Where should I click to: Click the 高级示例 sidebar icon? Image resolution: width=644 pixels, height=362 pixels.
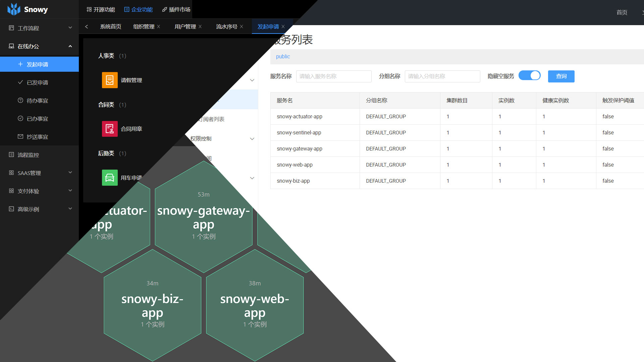11,209
